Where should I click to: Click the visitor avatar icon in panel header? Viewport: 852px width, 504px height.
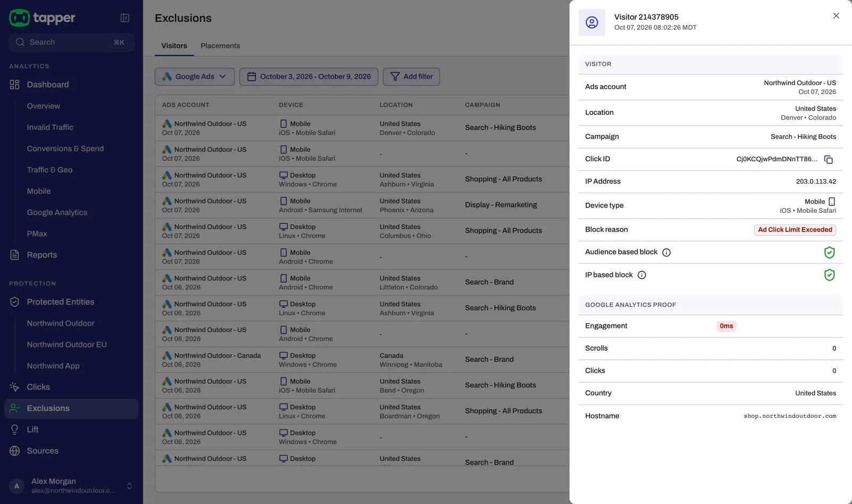(x=592, y=22)
